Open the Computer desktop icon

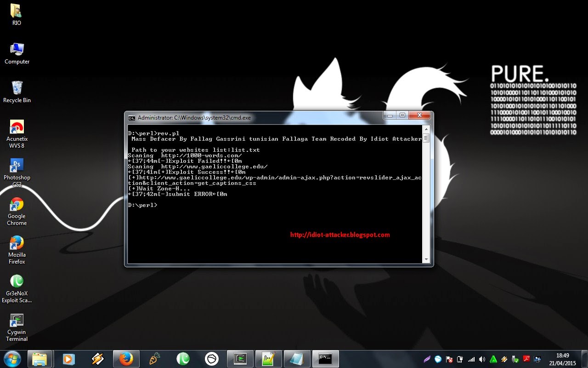[x=17, y=53]
